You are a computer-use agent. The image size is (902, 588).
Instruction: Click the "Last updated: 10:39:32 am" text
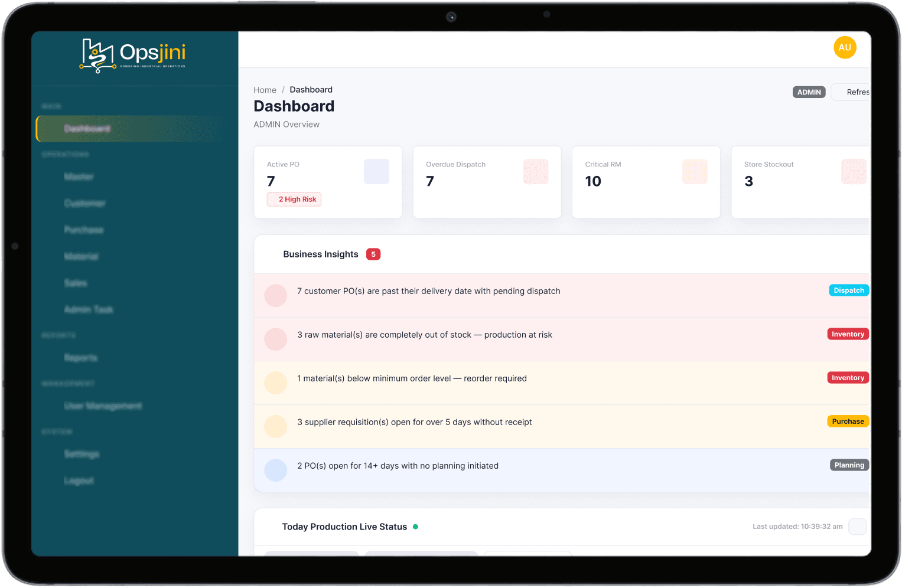(x=797, y=527)
